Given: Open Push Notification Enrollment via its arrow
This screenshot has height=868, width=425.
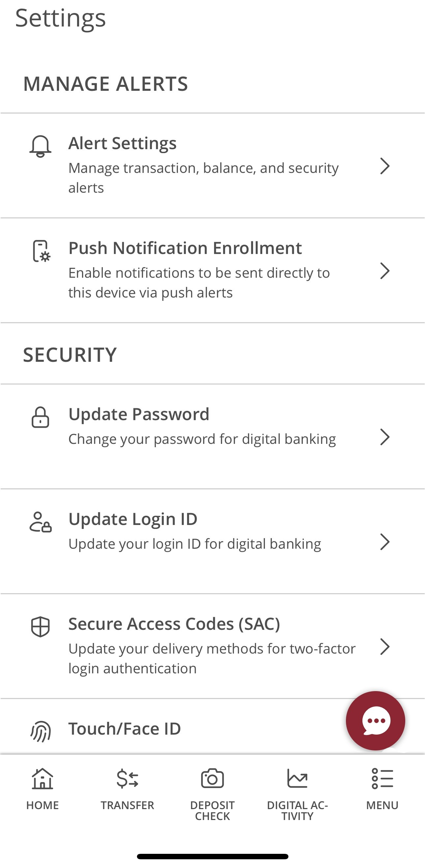Looking at the screenshot, I should (x=385, y=271).
